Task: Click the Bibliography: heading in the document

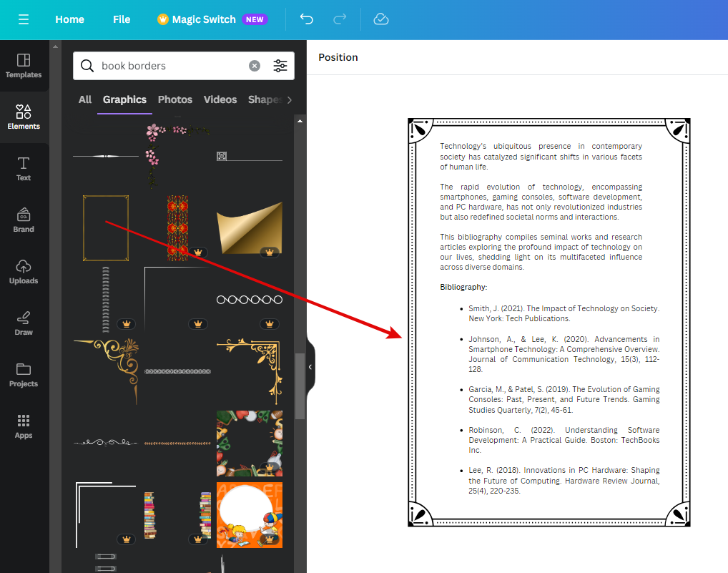Action: coord(463,287)
